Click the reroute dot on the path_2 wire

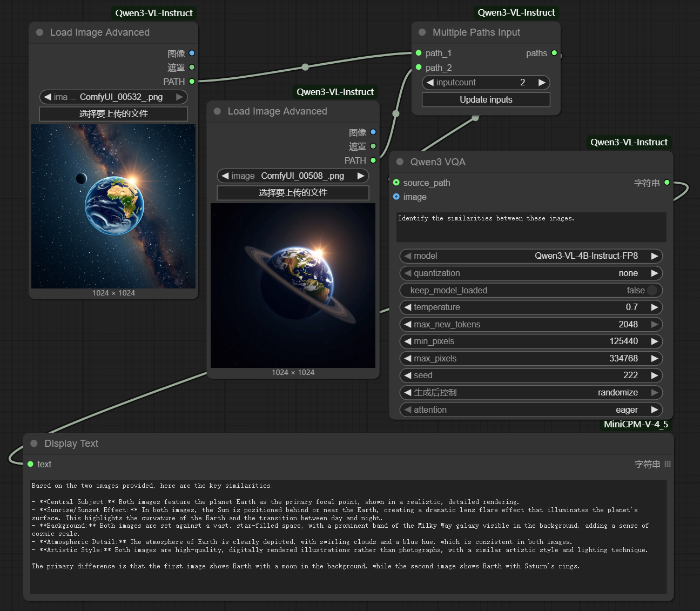pos(396,113)
